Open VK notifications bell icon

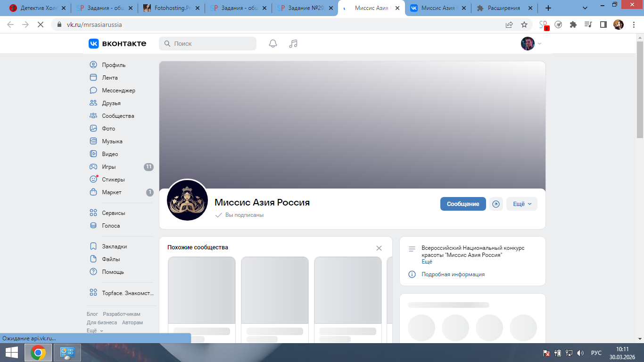click(273, 44)
